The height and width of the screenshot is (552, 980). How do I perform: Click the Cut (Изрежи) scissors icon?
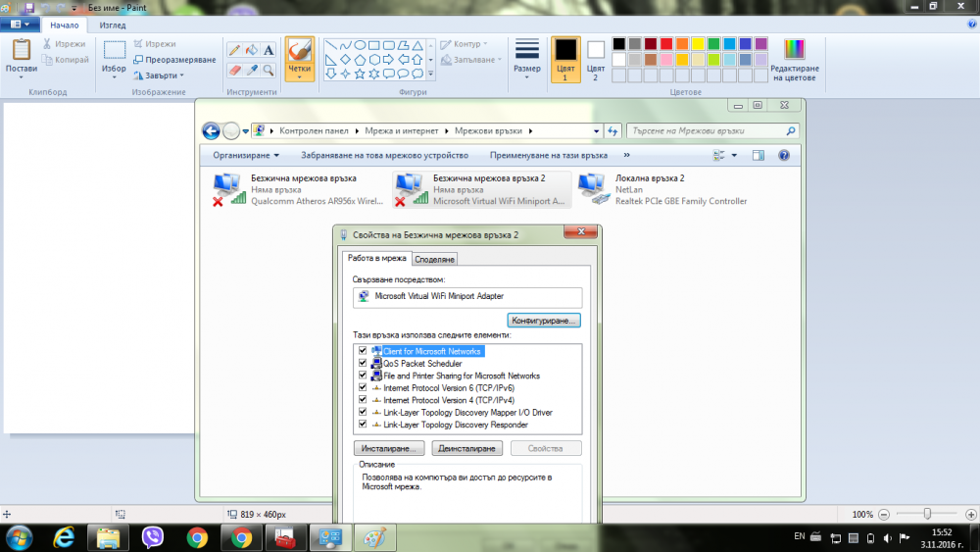(47, 44)
